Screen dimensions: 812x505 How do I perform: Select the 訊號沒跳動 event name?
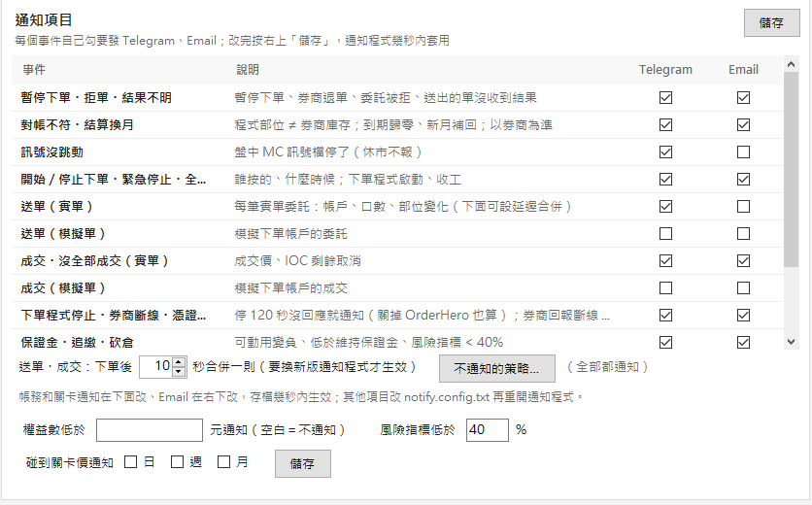[x=51, y=151]
